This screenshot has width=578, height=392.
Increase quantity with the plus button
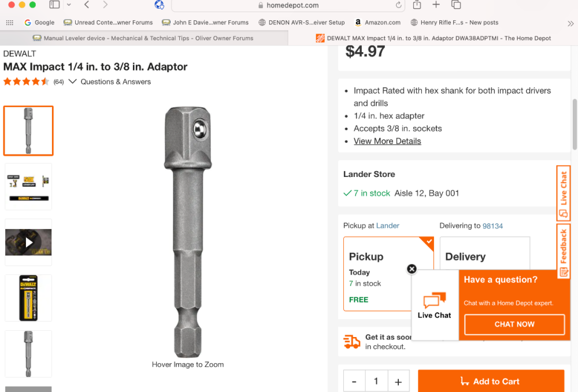click(398, 382)
